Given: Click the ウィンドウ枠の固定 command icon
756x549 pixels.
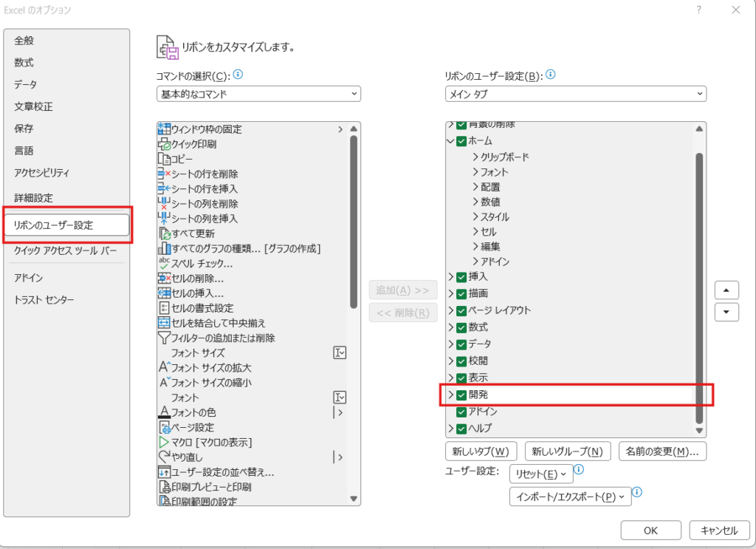Looking at the screenshot, I should click(164, 129).
